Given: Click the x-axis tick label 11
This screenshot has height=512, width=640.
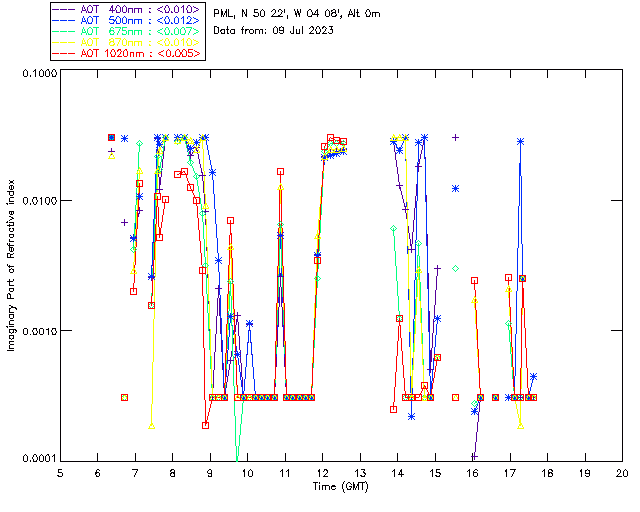Looking at the screenshot, I should pos(285,473).
